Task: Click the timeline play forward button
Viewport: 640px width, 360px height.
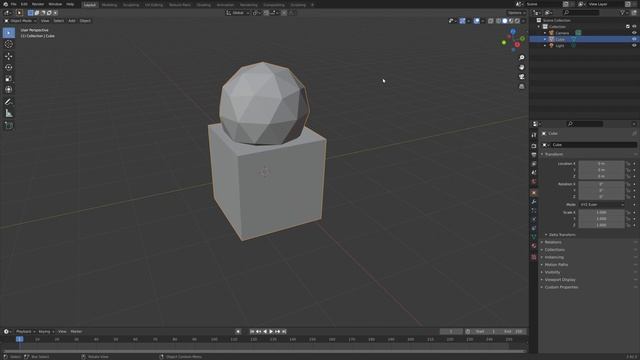Action: (x=271, y=331)
